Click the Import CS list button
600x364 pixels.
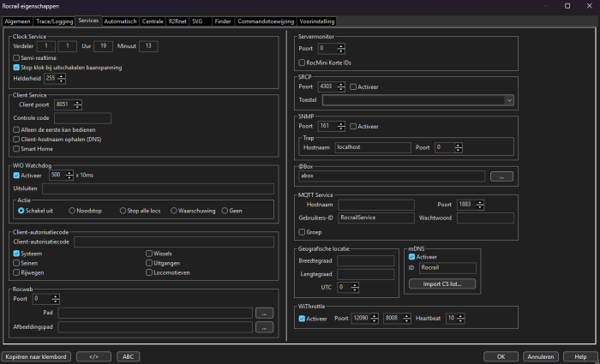[442, 283]
